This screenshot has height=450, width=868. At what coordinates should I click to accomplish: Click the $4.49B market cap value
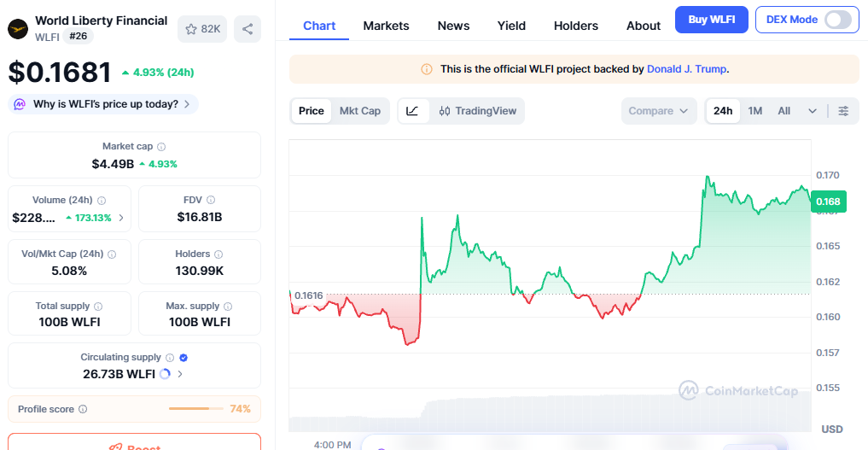113,164
